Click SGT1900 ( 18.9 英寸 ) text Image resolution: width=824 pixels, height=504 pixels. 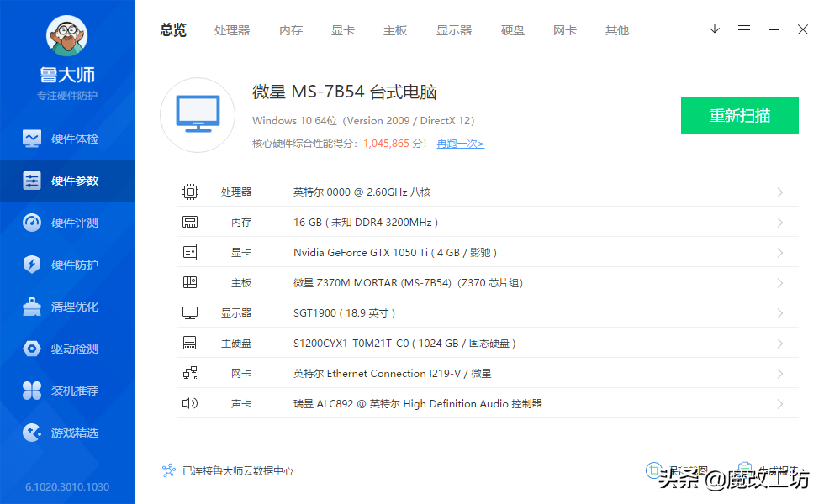(x=344, y=312)
